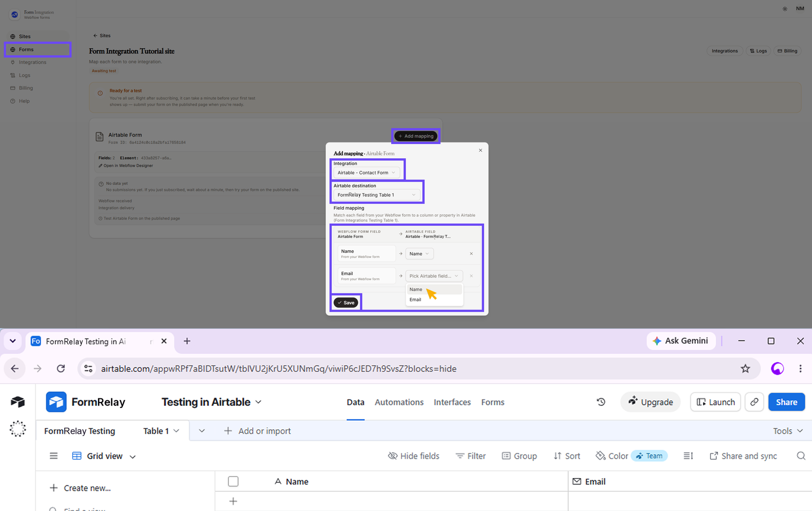The width and height of the screenshot is (812, 511).
Task: Click the airtable.com address bar URL
Action: pos(279,369)
